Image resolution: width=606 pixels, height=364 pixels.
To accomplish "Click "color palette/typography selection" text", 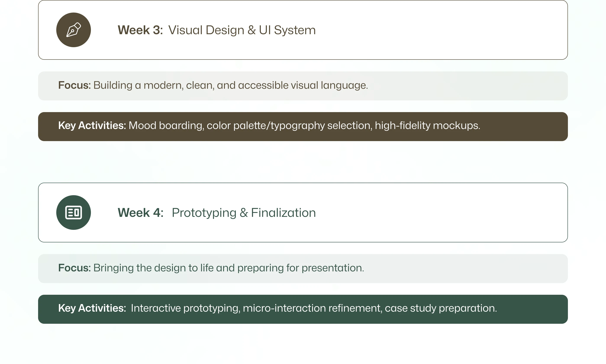I will pos(289,126).
